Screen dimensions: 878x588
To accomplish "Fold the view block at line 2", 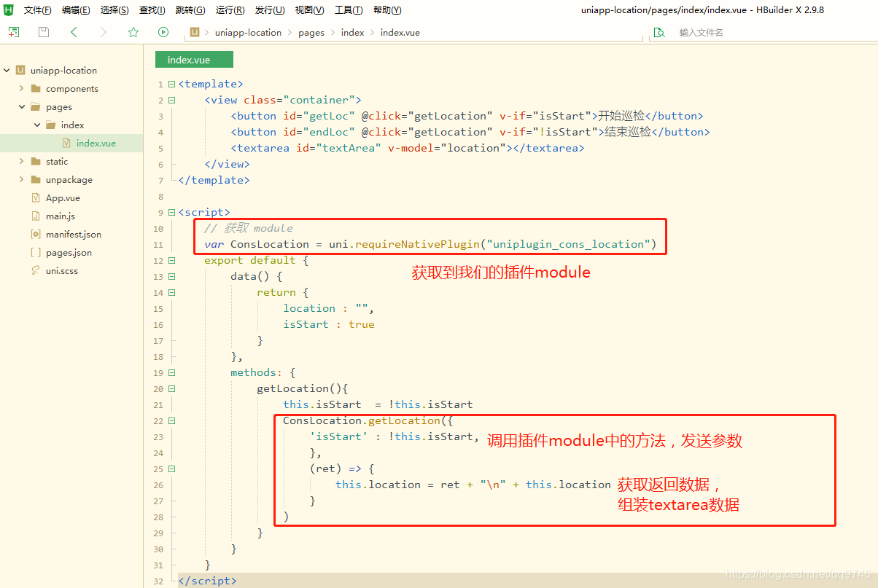I will (x=171, y=101).
